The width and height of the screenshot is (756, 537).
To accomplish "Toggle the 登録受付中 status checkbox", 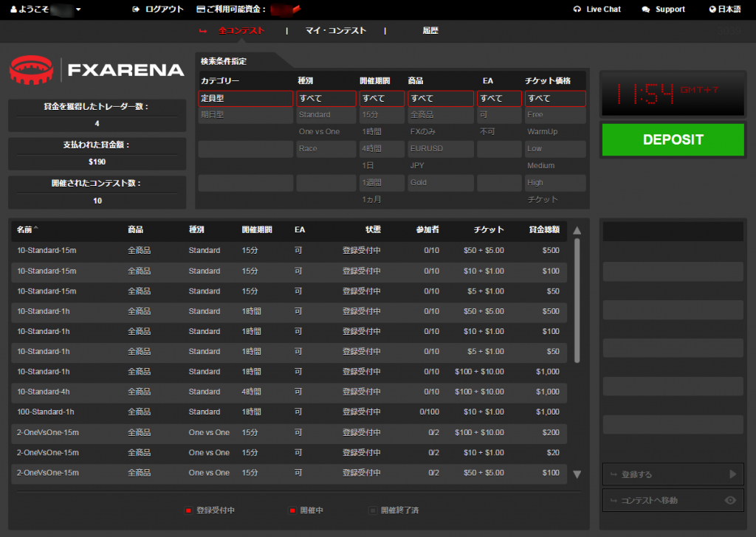I will pos(189,510).
